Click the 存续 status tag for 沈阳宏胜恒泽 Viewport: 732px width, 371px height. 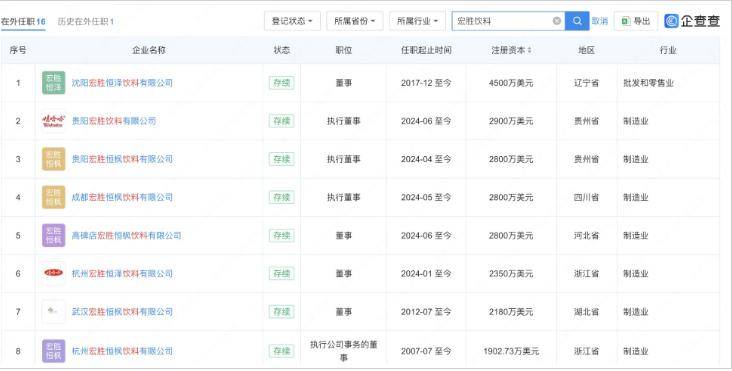(x=282, y=83)
